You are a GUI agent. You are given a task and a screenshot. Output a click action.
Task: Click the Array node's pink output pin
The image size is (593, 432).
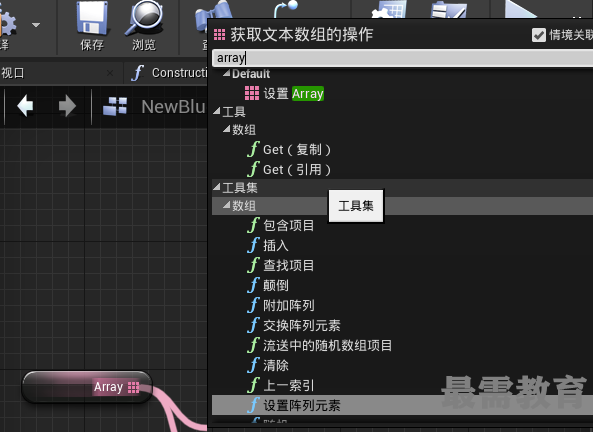pyautogui.click(x=134, y=387)
